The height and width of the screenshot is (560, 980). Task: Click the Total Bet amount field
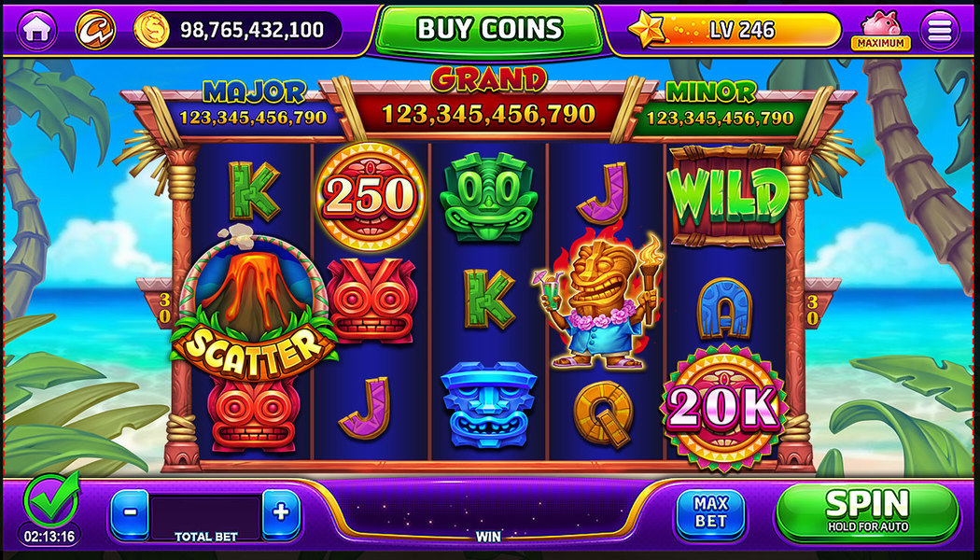(205, 517)
